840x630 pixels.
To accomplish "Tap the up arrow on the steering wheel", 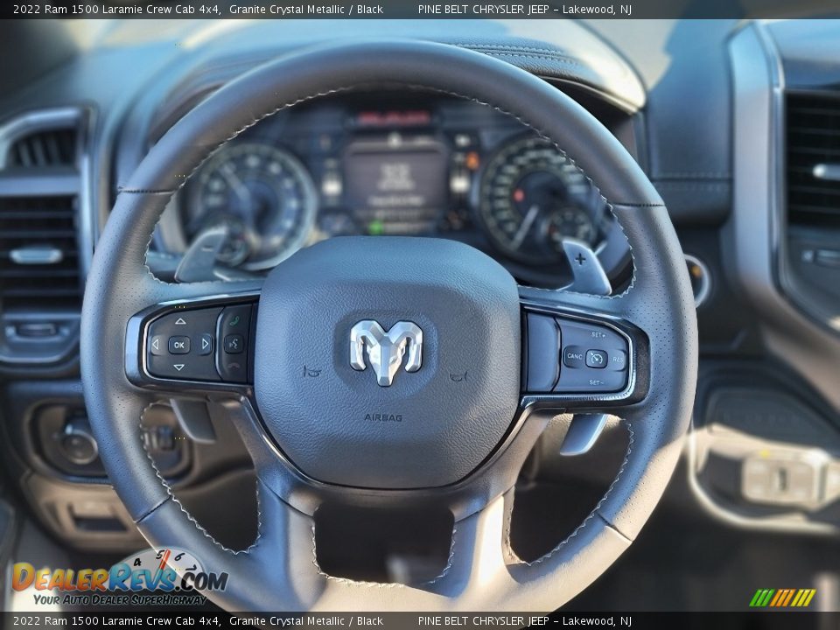I will tap(180, 321).
